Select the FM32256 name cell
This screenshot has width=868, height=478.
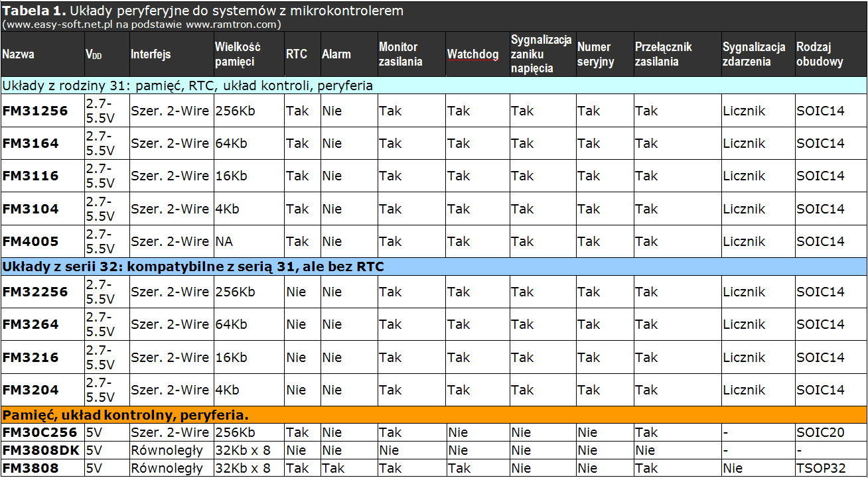42,292
